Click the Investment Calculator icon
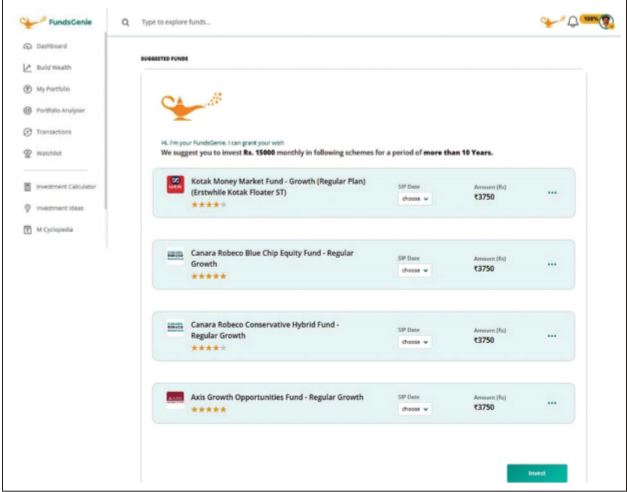Image resolution: width=627 pixels, height=492 pixels. (27, 187)
